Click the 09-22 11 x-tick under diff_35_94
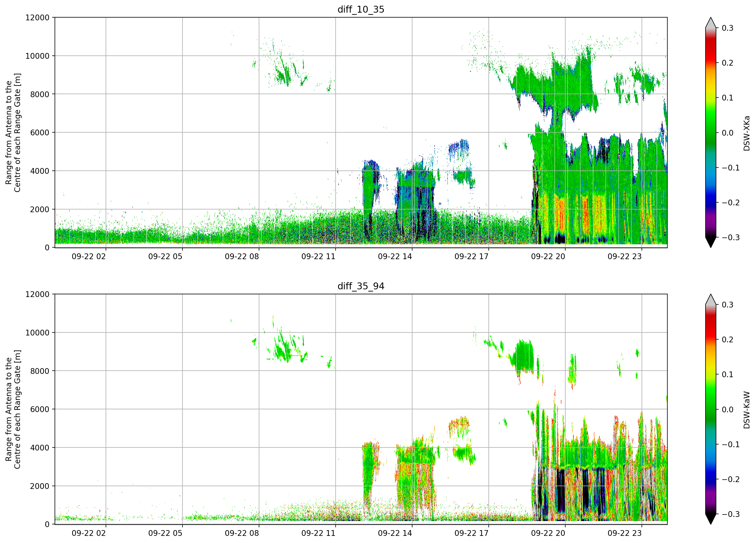The height and width of the screenshot is (543, 756). 318,533
